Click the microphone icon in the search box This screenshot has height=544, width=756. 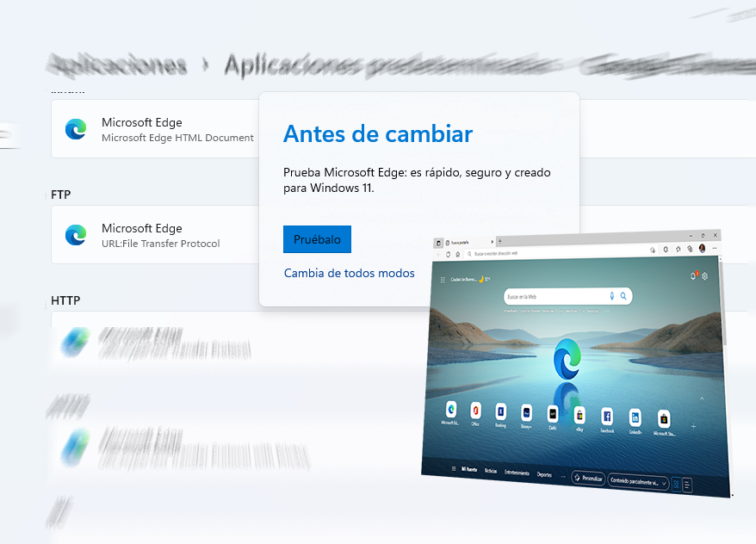click(x=611, y=296)
